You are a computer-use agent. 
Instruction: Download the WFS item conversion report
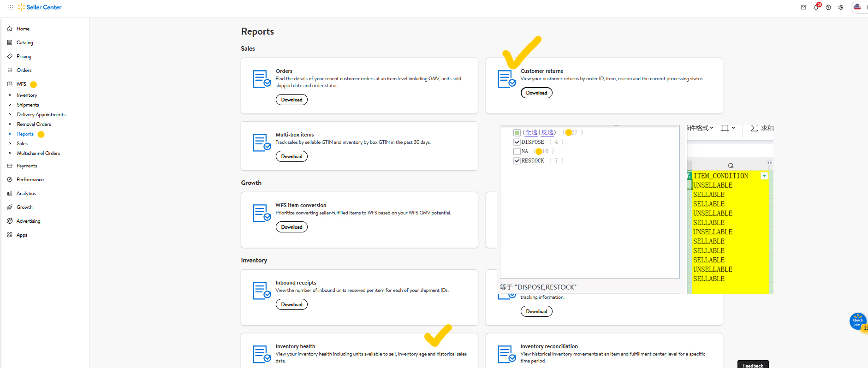(291, 227)
